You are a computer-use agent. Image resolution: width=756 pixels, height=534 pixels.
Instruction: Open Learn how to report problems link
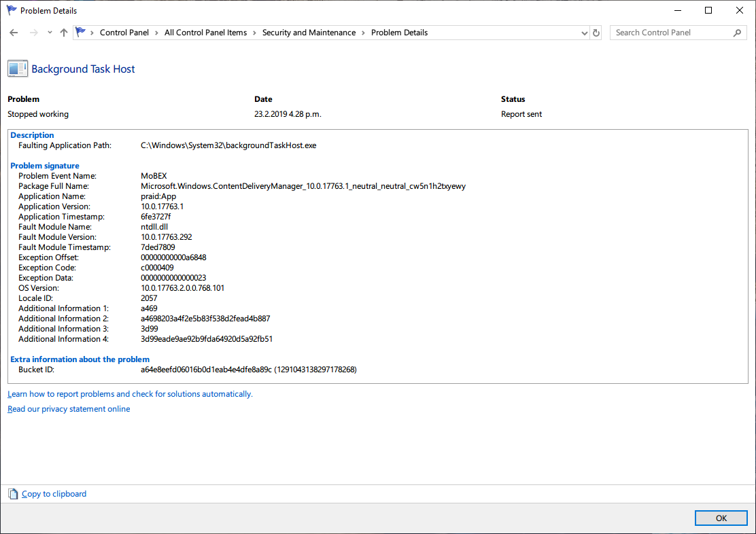click(130, 394)
